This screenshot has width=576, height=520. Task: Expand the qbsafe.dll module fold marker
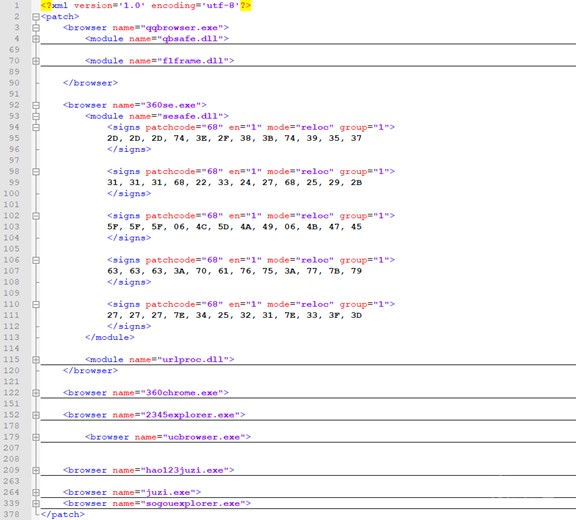(x=36, y=39)
